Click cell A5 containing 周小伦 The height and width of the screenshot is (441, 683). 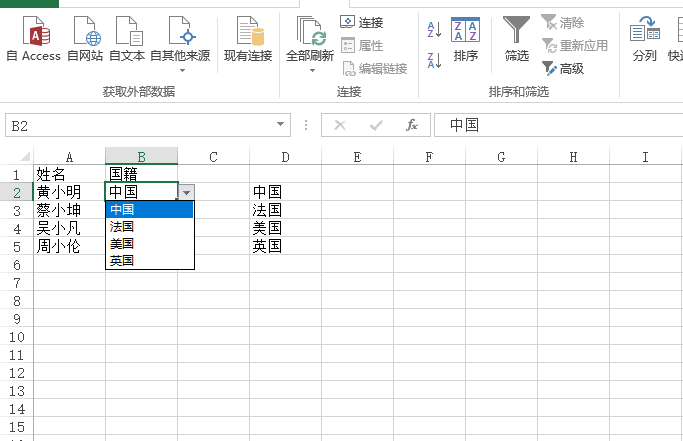[69, 247]
